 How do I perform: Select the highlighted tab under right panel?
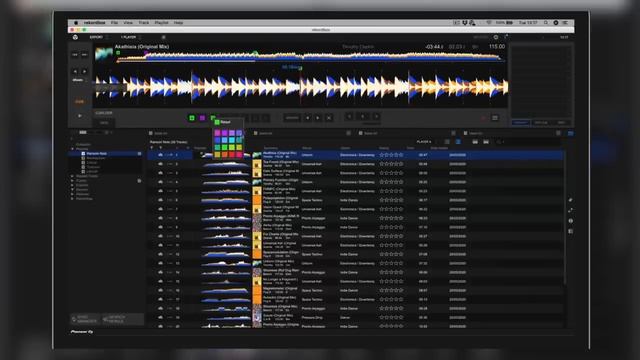pos(520,122)
